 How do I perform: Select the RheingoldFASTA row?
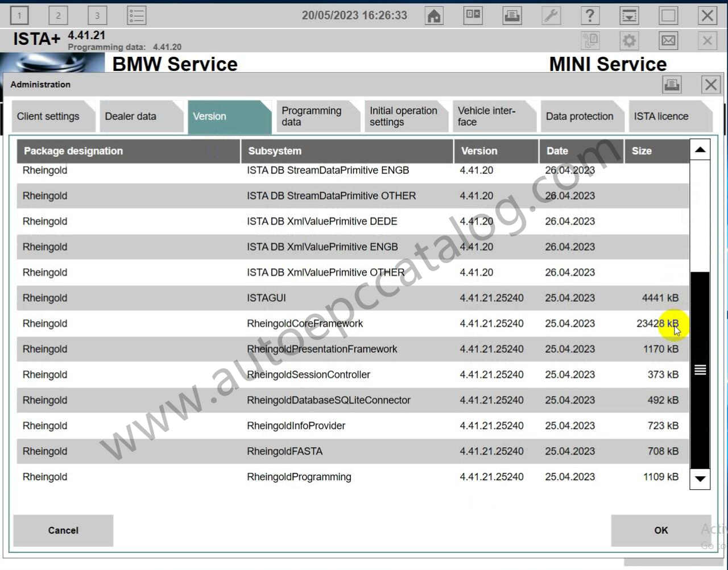(x=353, y=452)
